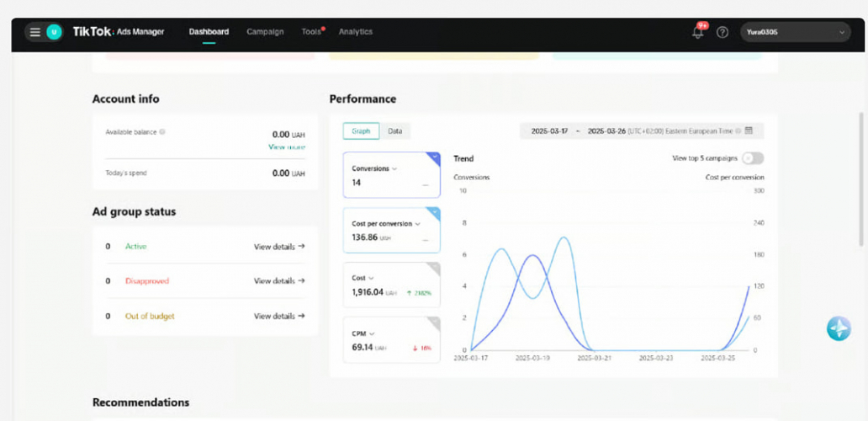Select the Cost per conversion metric card
This screenshot has height=421, width=868.
click(391, 231)
